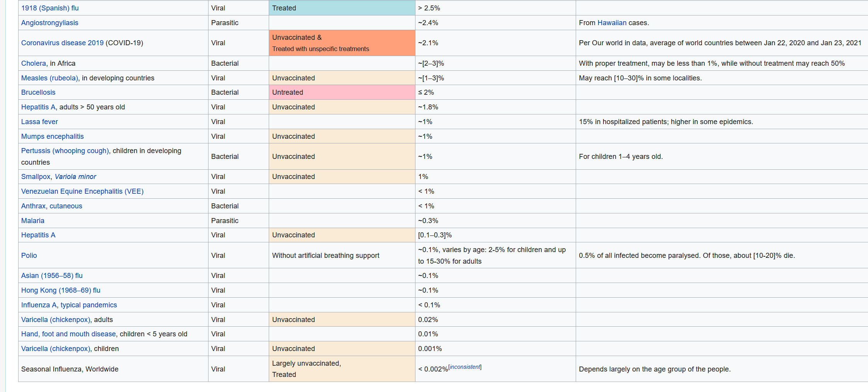Open the Hawaiian link in notes
868x392 pixels.
click(612, 23)
